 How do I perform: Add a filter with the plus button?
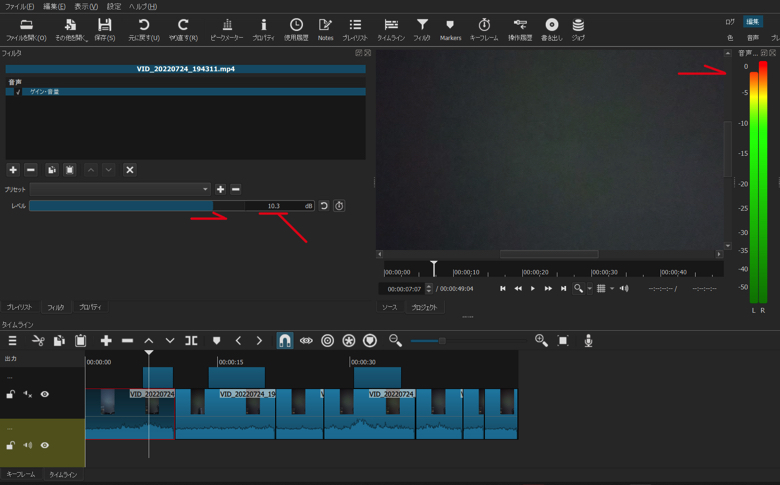(x=13, y=170)
